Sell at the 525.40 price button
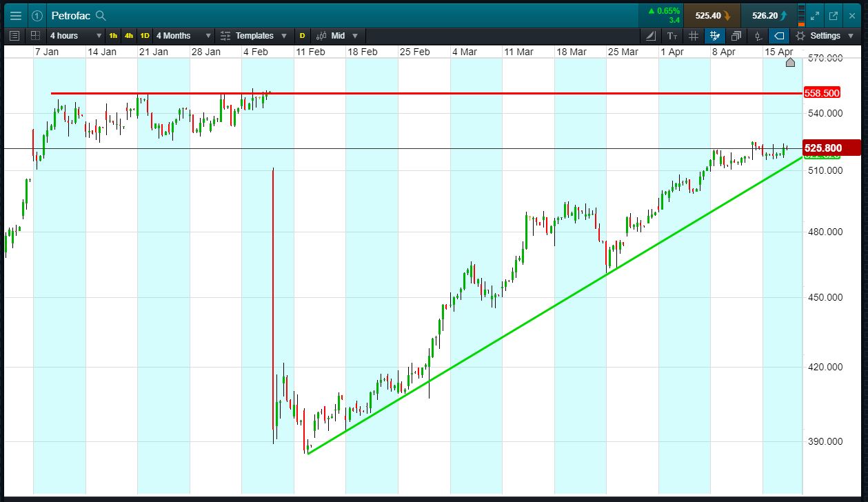Viewport: 868px width, 502px height. 712,15
